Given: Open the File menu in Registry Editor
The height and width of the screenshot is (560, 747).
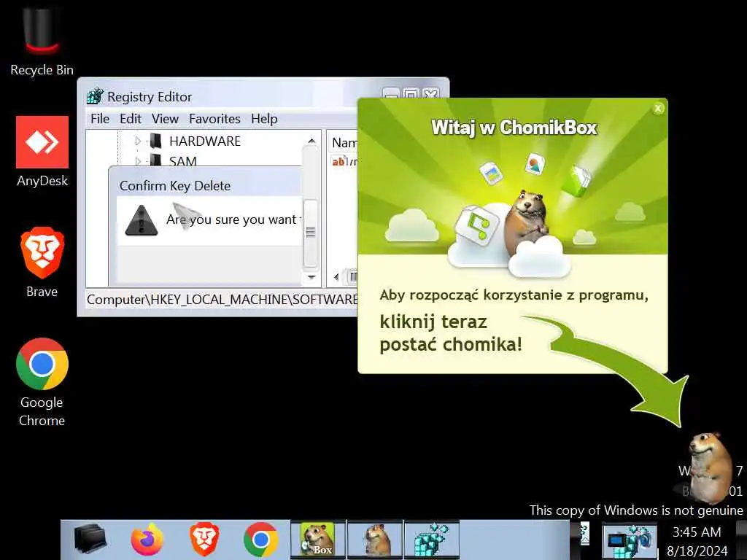Looking at the screenshot, I should pos(100,119).
